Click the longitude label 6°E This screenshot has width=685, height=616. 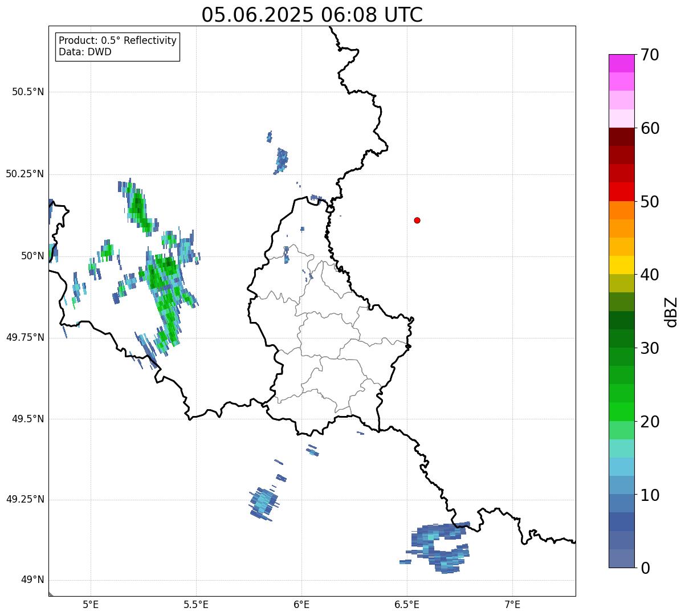tap(301, 604)
